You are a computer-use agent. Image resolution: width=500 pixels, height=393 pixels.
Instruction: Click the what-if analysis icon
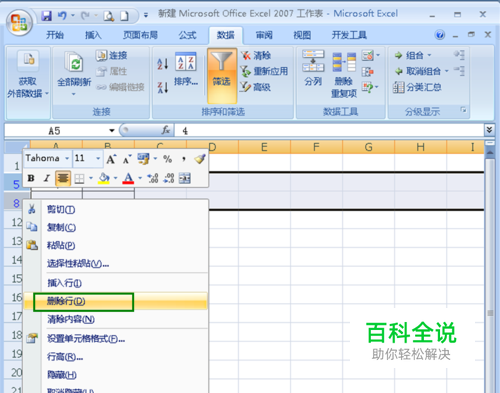click(x=368, y=87)
